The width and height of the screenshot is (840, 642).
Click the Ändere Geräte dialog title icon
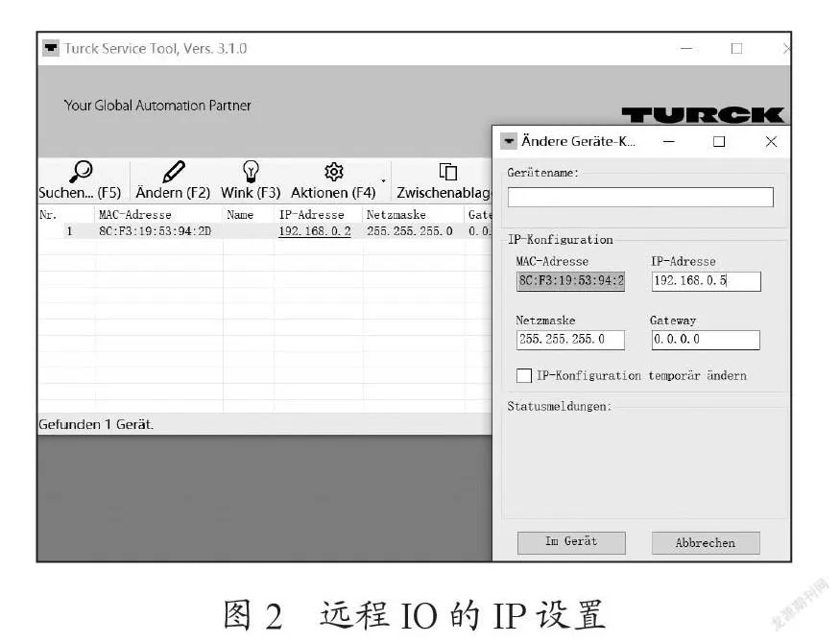click(x=509, y=141)
